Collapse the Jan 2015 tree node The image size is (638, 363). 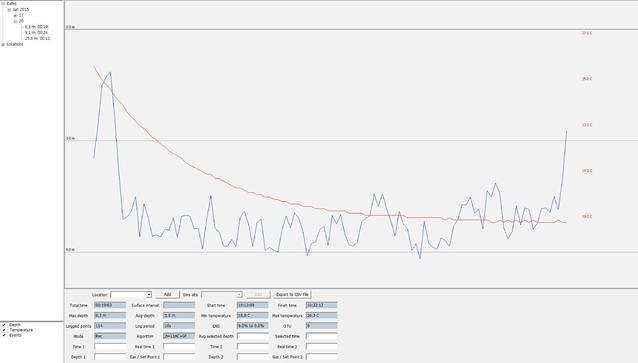coord(9,9)
